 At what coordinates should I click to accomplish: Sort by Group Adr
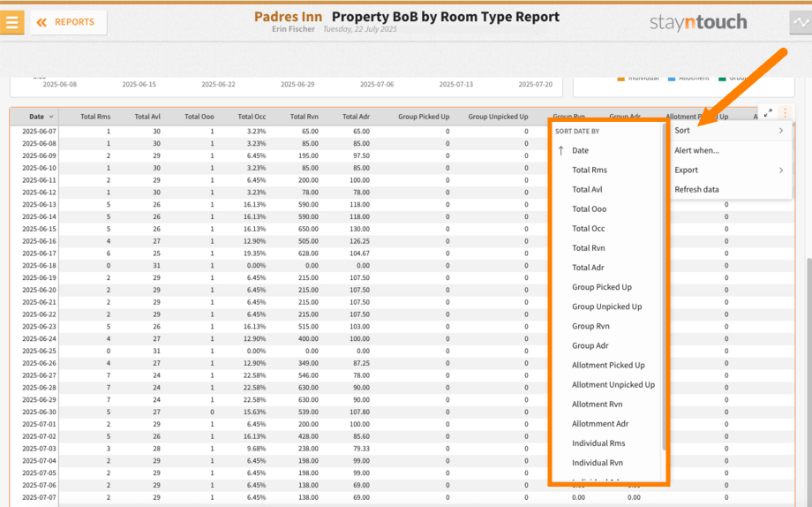click(x=590, y=345)
